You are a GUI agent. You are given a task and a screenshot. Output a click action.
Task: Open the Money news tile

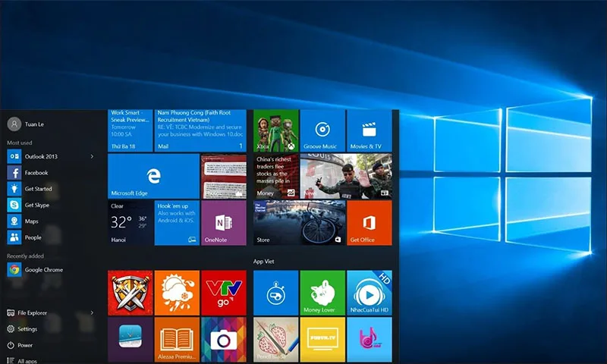(x=276, y=176)
